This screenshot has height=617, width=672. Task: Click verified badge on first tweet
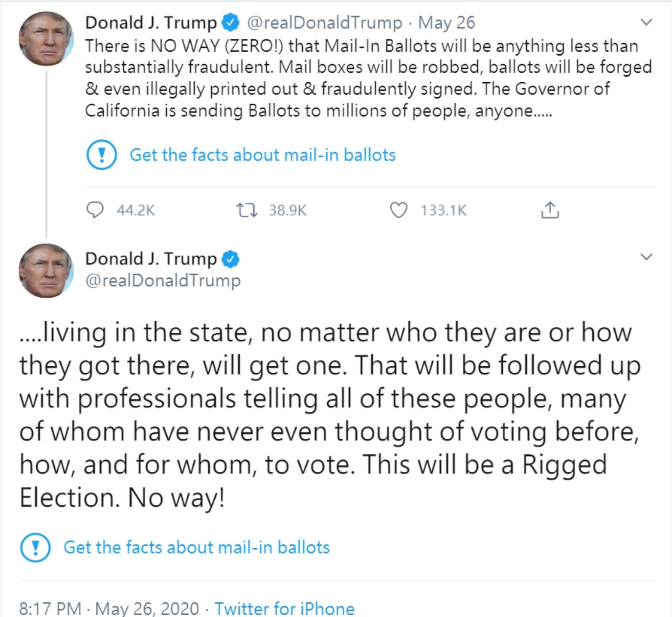pyautogui.click(x=231, y=23)
